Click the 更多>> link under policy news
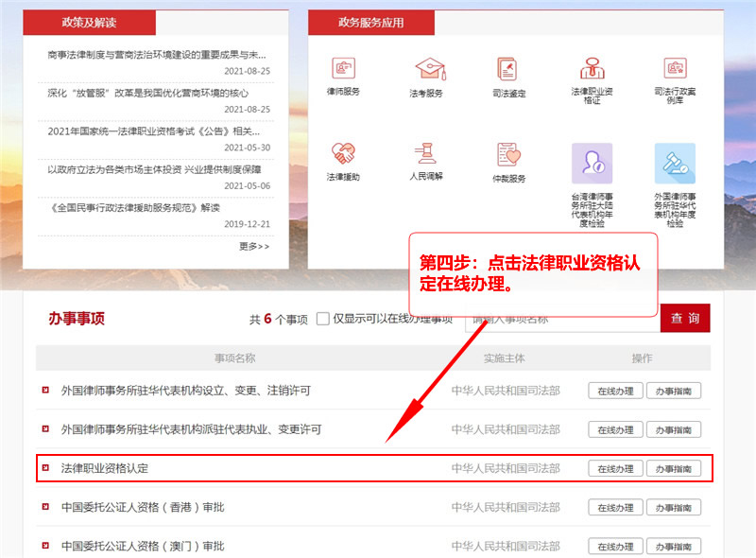The width and height of the screenshot is (756, 558). coord(253,246)
